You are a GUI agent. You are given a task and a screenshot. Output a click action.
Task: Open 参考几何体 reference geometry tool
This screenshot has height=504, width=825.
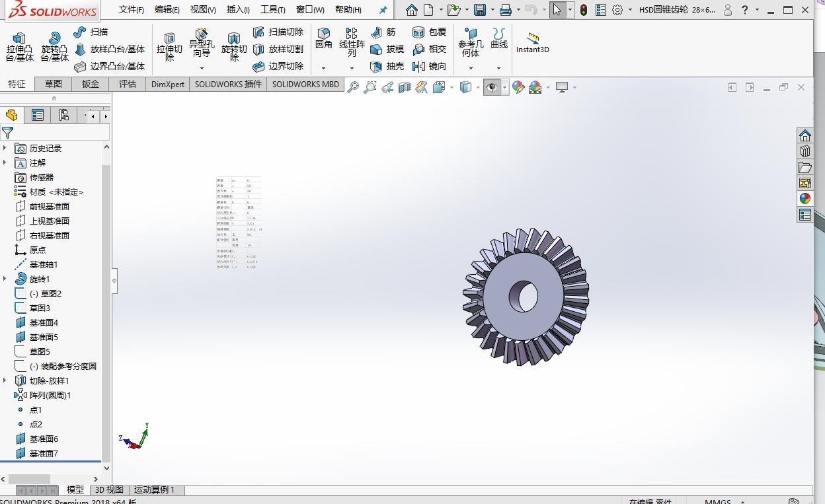click(471, 43)
